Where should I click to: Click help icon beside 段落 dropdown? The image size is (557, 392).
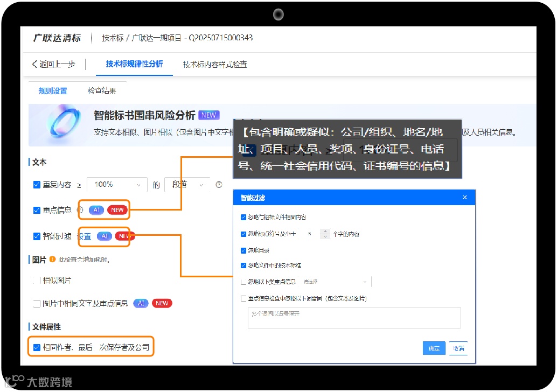(219, 184)
